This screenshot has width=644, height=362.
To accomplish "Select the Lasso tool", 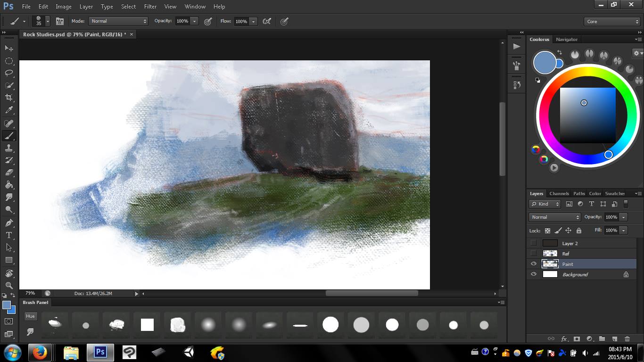I will pos(8,73).
